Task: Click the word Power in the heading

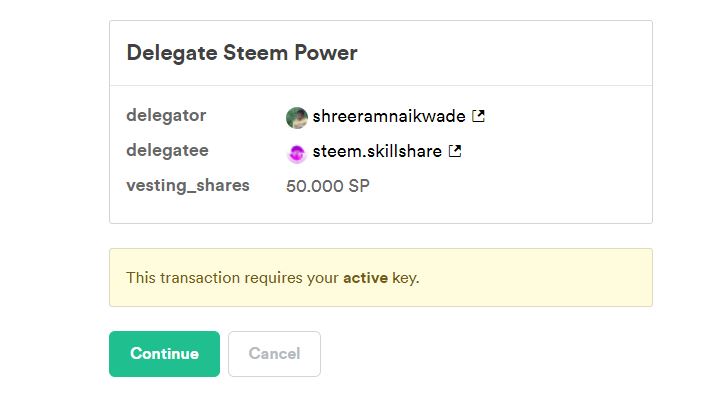Action: [326, 53]
